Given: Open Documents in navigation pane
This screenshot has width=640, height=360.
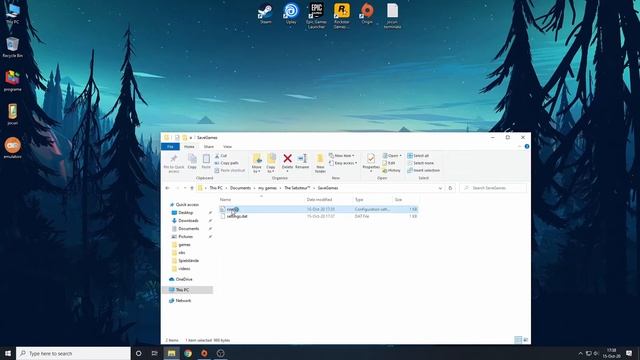Looking at the screenshot, I should 188,229.
